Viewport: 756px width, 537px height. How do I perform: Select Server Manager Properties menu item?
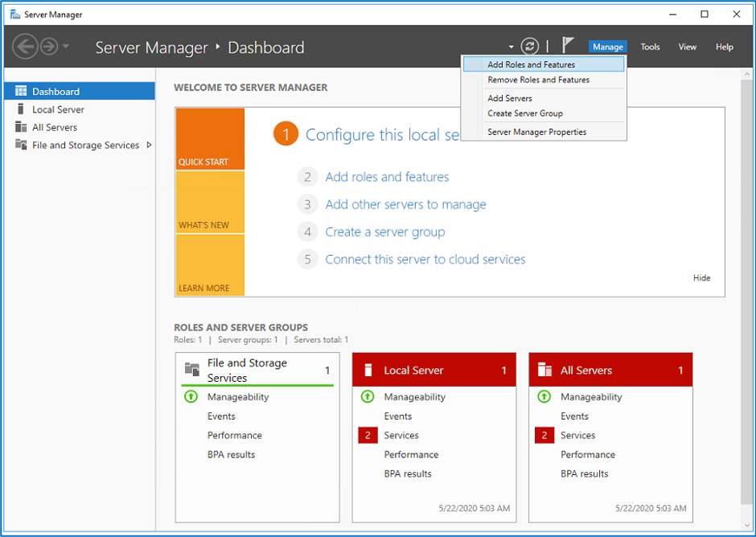coord(536,132)
